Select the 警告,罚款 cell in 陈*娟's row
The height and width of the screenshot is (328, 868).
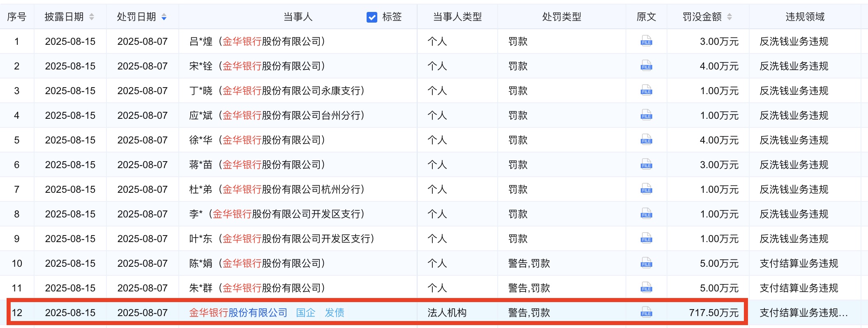[x=529, y=263]
